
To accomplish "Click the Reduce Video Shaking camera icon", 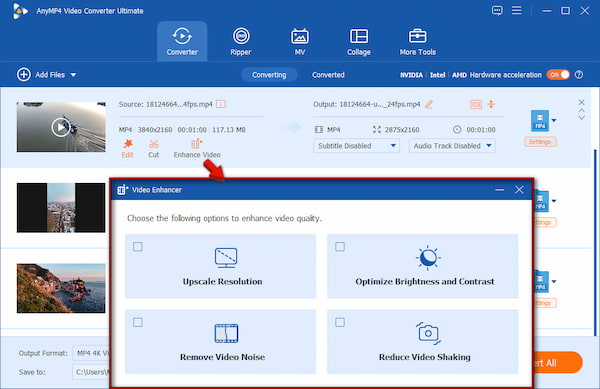I will (428, 333).
